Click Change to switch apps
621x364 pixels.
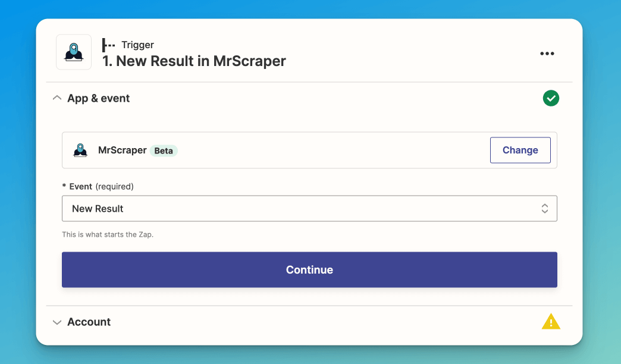point(520,150)
